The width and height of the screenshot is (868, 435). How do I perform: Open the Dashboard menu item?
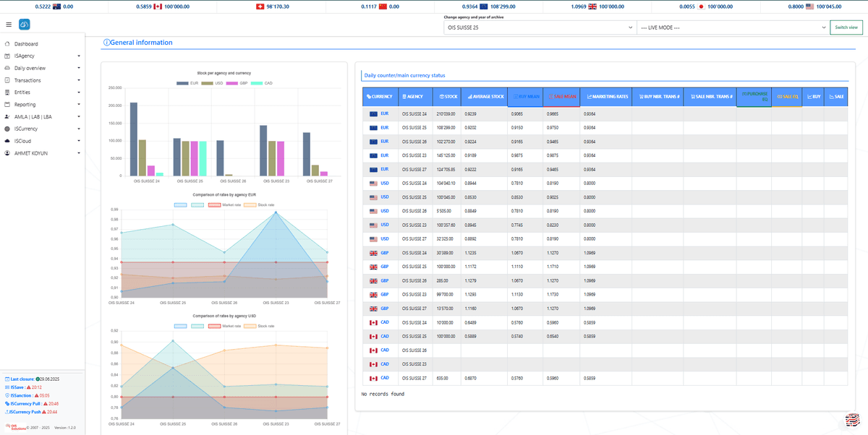42,44
